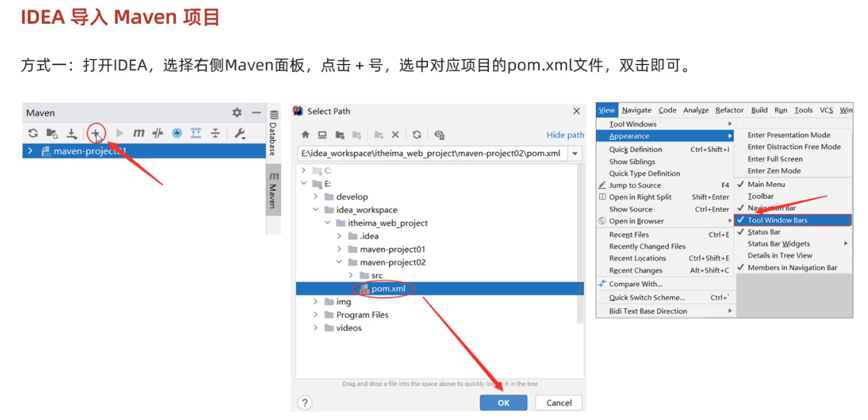Click the help question mark button

click(304, 402)
